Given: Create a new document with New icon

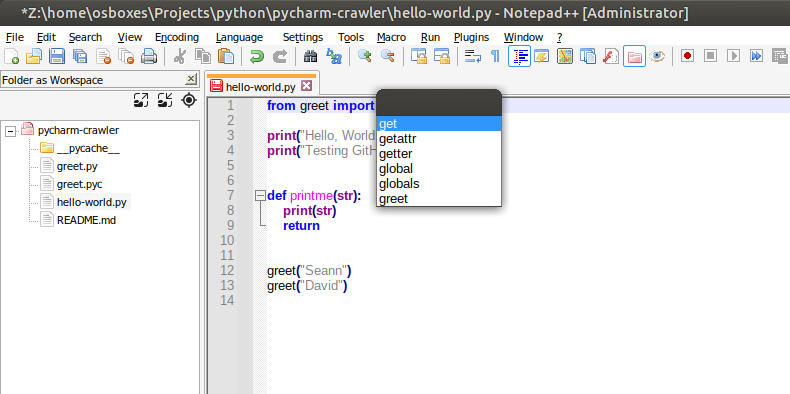Looking at the screenshot, I should click(x=11, y=56).
